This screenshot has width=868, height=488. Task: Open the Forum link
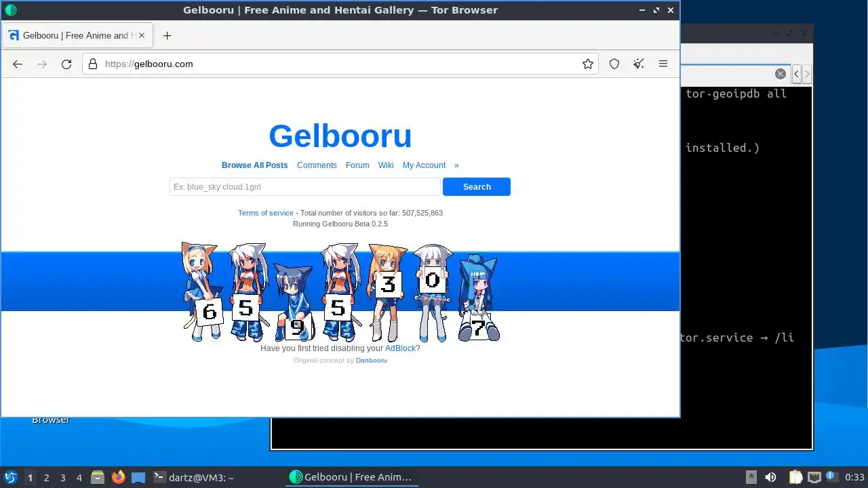(357, 165)
